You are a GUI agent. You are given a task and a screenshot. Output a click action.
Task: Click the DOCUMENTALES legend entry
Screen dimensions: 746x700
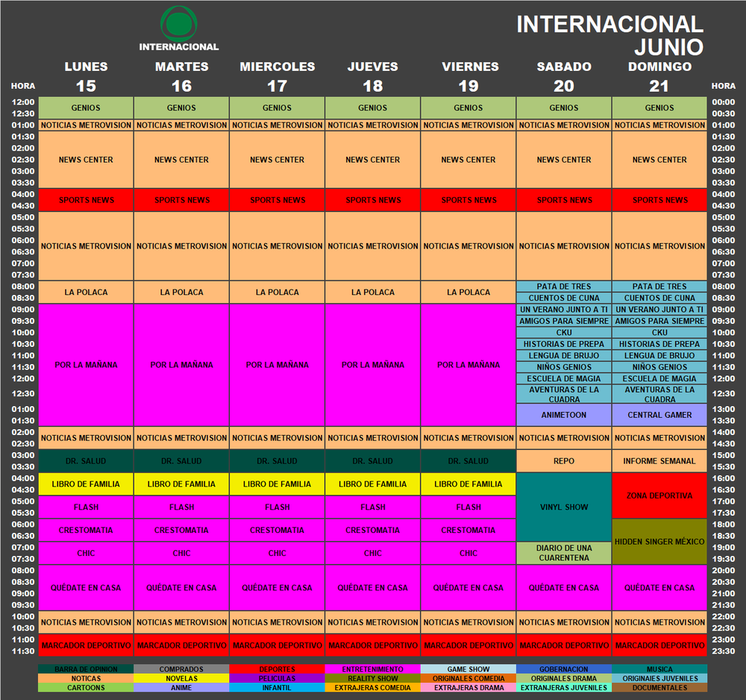pyautogui.click(x=659, y=688)
